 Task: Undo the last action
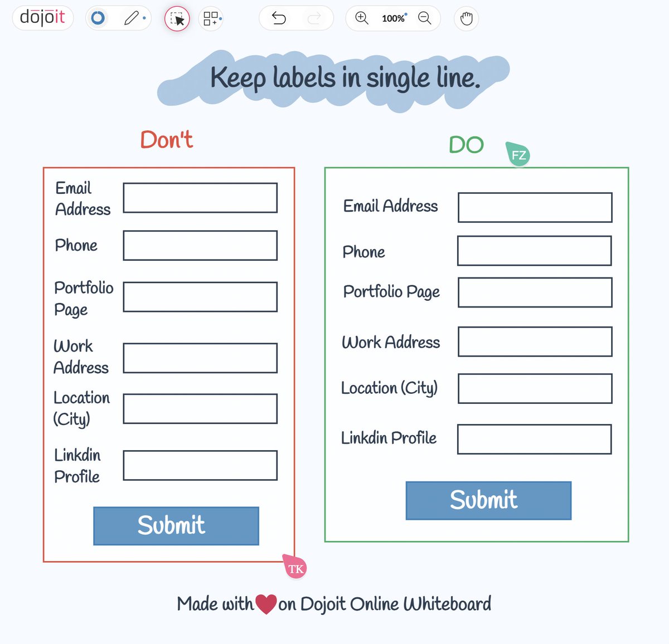pos(279,18)
